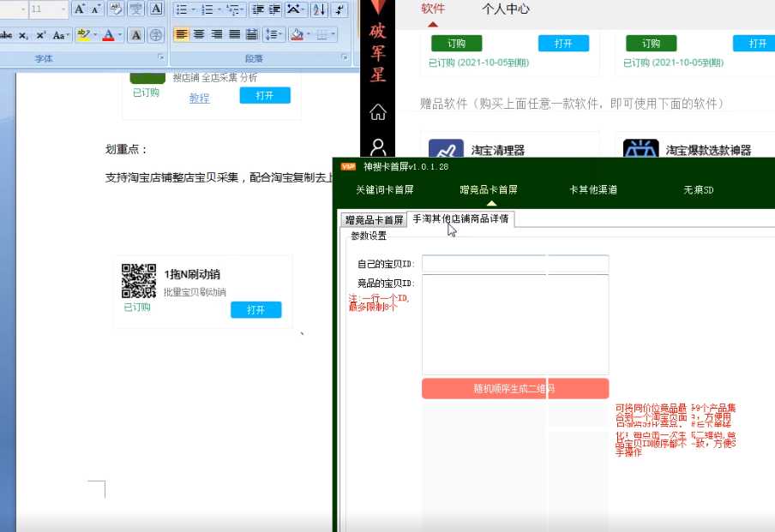Expand the numbering style dropdown arrow
The height and width of the screenshot is (532, 775).
click(x=219, y=9)
